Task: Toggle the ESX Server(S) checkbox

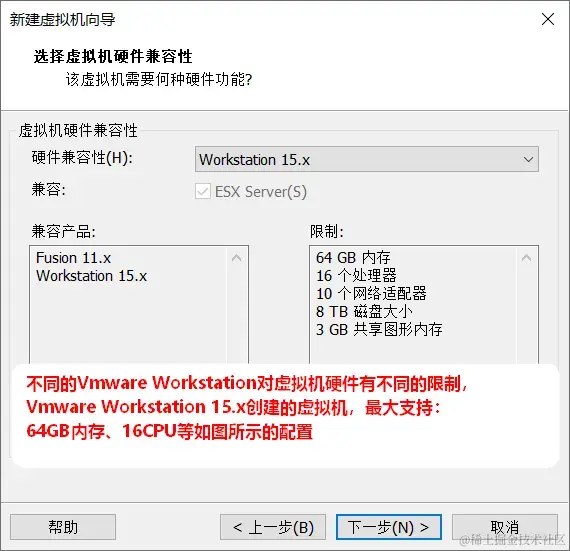Action: (202, 192)
